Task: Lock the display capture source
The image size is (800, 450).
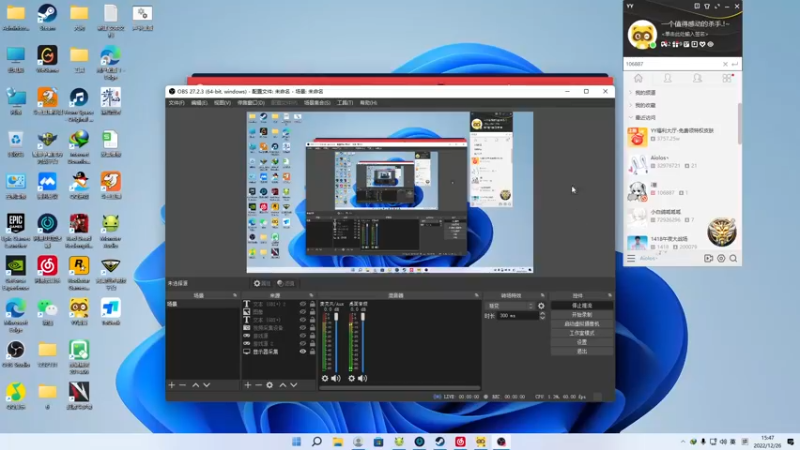Action: point(312,352)
